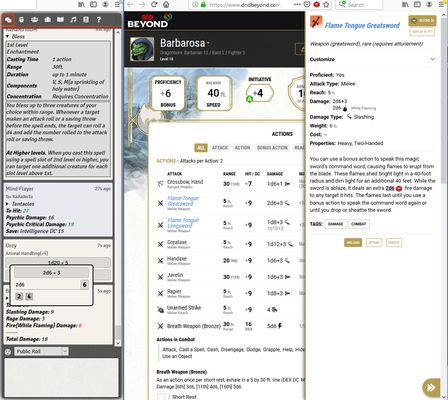Click the Flame Tongue Longsword row attack icon

click(160, 225)
